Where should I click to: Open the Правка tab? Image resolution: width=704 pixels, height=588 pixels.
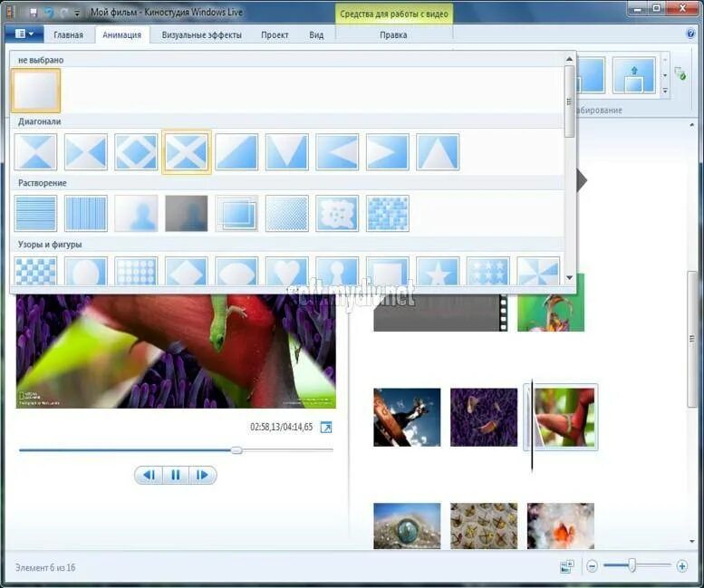[393, 35]
